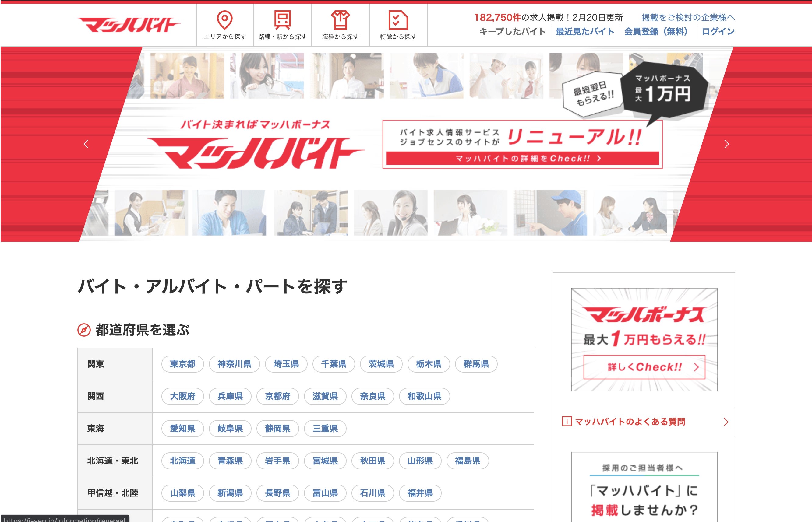Click the ログイン link
The width and height of the screenshot is (812, 522).
718,32
